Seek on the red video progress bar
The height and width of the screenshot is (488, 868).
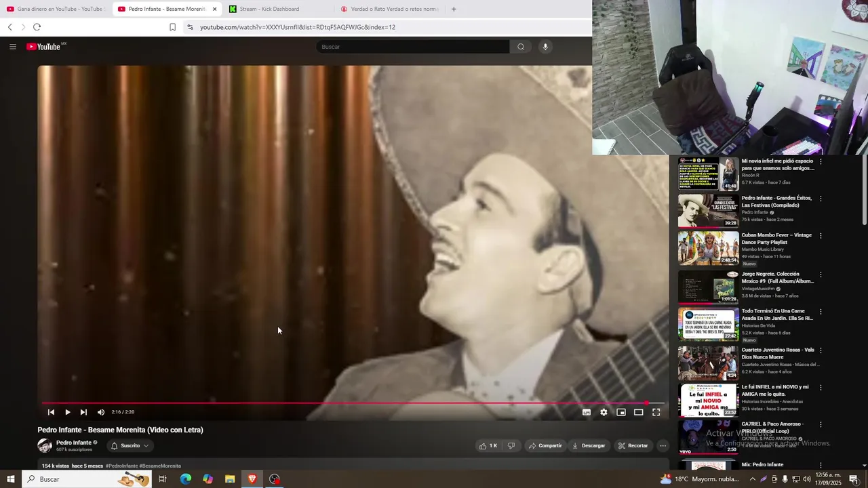tap(353, 403)
